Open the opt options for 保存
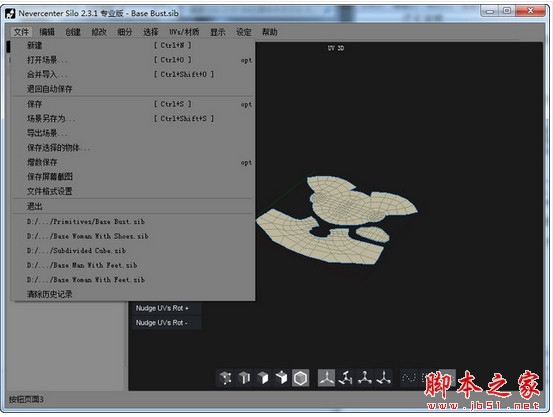This screenshot has height=417, width=553. (x=246, y=104)
